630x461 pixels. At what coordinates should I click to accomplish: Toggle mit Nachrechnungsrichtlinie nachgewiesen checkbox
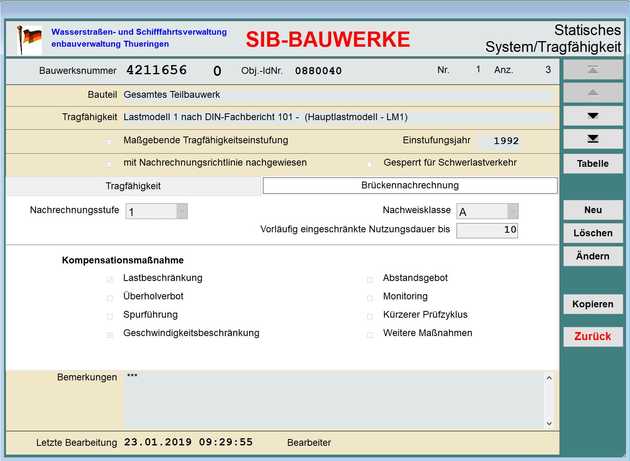click(109, 164)
